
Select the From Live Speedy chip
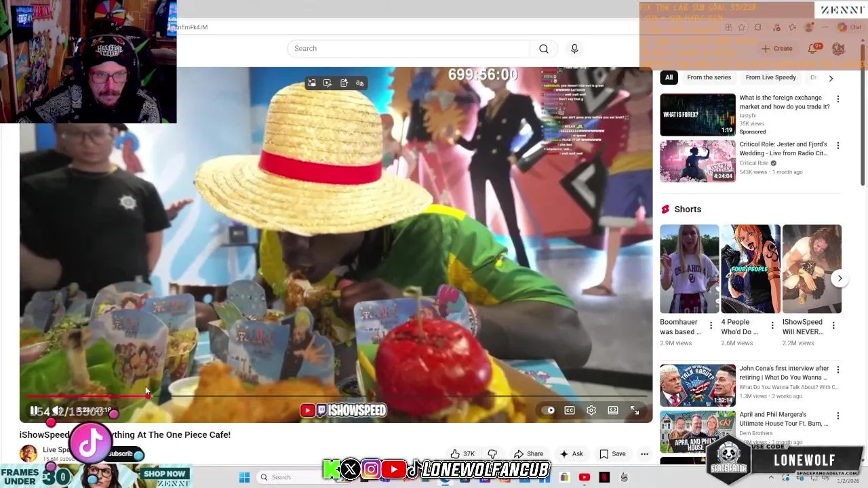point(770,77)
